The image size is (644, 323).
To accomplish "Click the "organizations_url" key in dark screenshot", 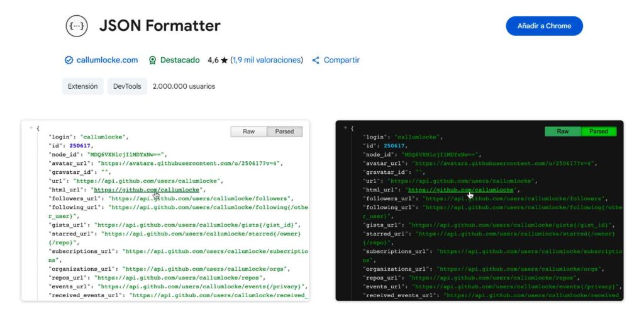I will (x=396, y=269).
